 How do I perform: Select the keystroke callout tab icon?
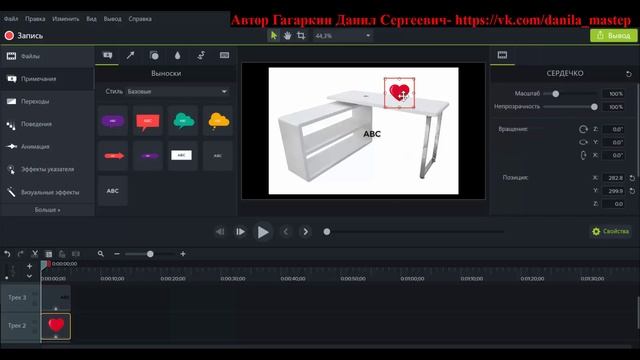pos(224,56)
